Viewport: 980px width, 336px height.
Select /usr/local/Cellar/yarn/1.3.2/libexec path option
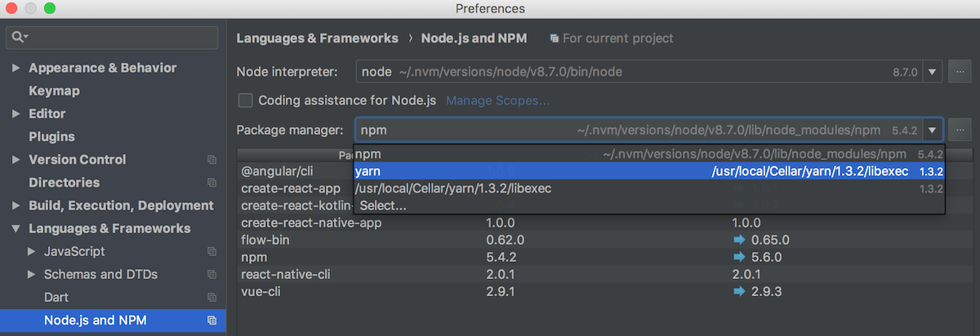coord(649,188)
